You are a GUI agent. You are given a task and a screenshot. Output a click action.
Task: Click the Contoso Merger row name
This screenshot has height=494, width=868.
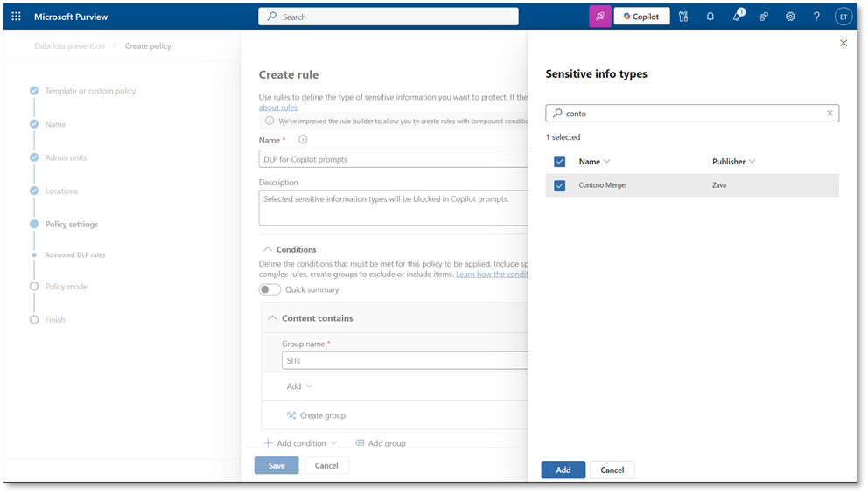click(x=603, y=185)
